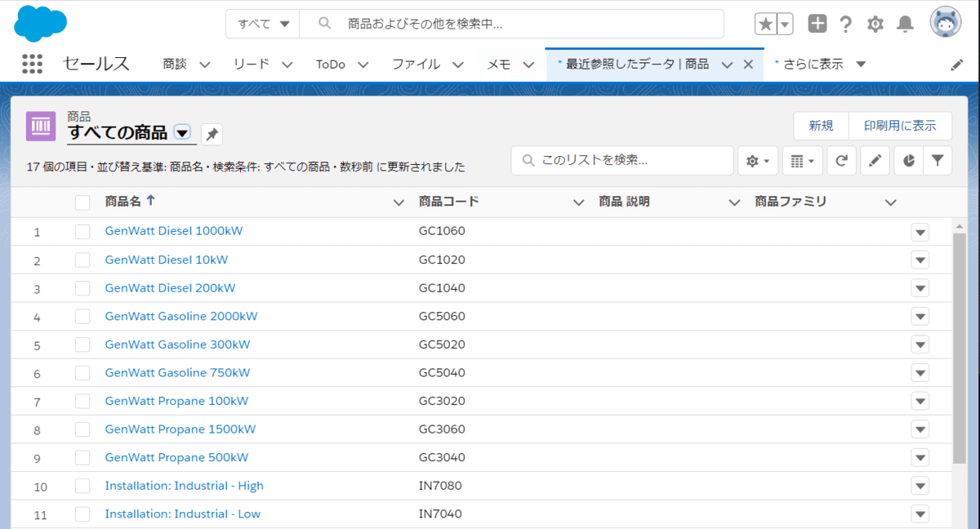Check the GenWatt Propane 100kW row
Image resolution: width=980 pixels, height=529 pixels.
pyautogui.click(x=82, y=402)
